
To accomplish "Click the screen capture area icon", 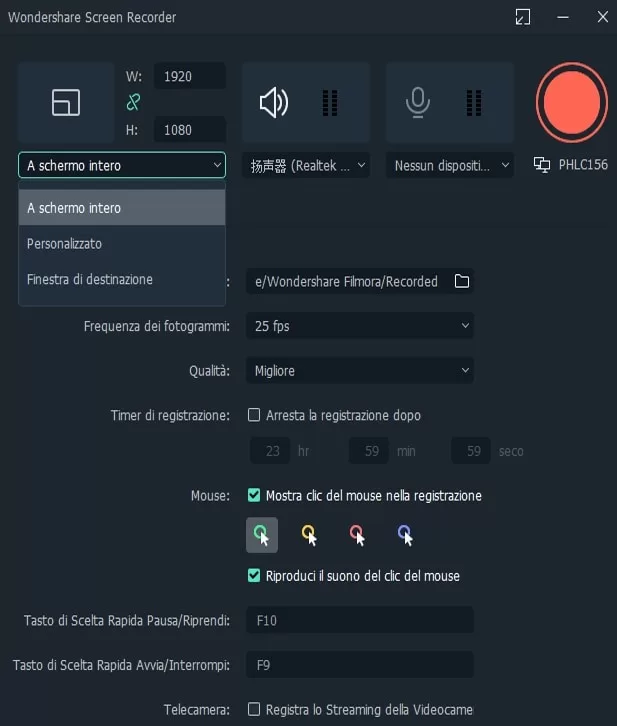I will 66,102.
